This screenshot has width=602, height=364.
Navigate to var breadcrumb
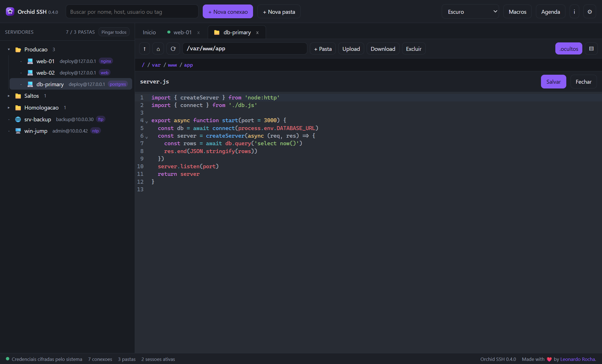pyautogui.click(x=156, y=65)
